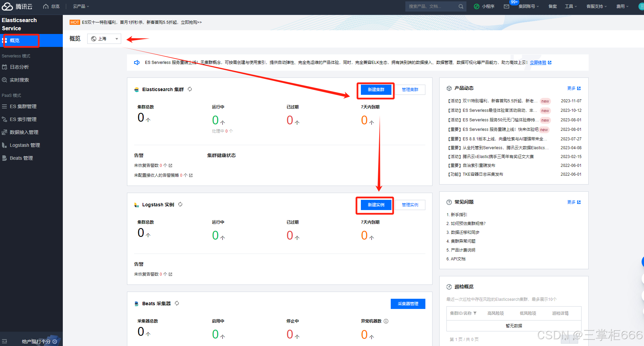
Task: Filter by 集群ID/名称 column funnel icon
Action: pyautogui.click(x=475, y=313)
